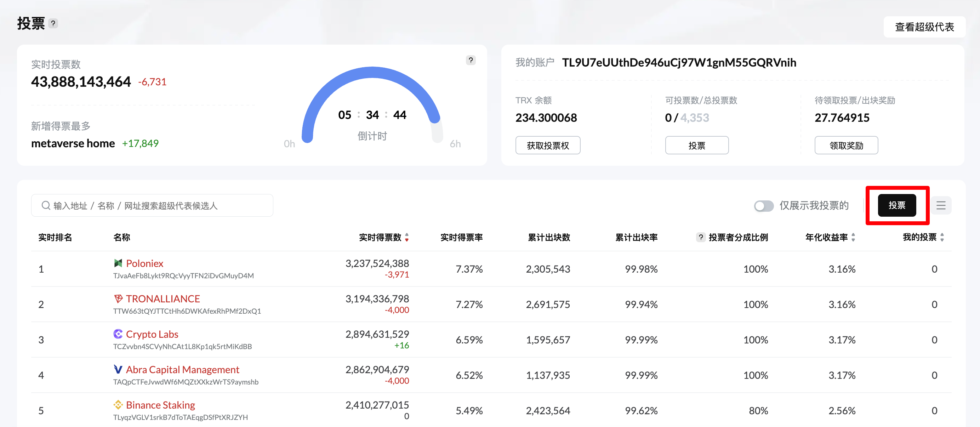Click the search magnifier icon
This screenshot has height=427, width=980.
pos(46,205)
